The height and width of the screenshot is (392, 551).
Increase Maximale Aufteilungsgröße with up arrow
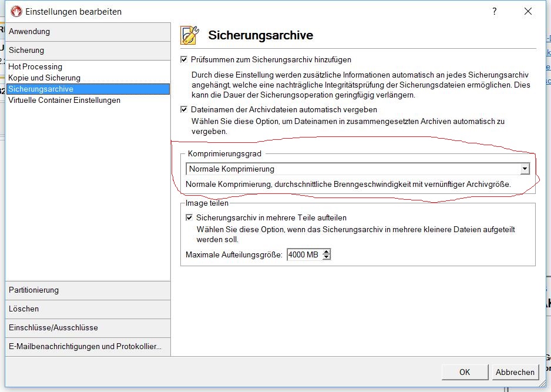coord(327,252)
